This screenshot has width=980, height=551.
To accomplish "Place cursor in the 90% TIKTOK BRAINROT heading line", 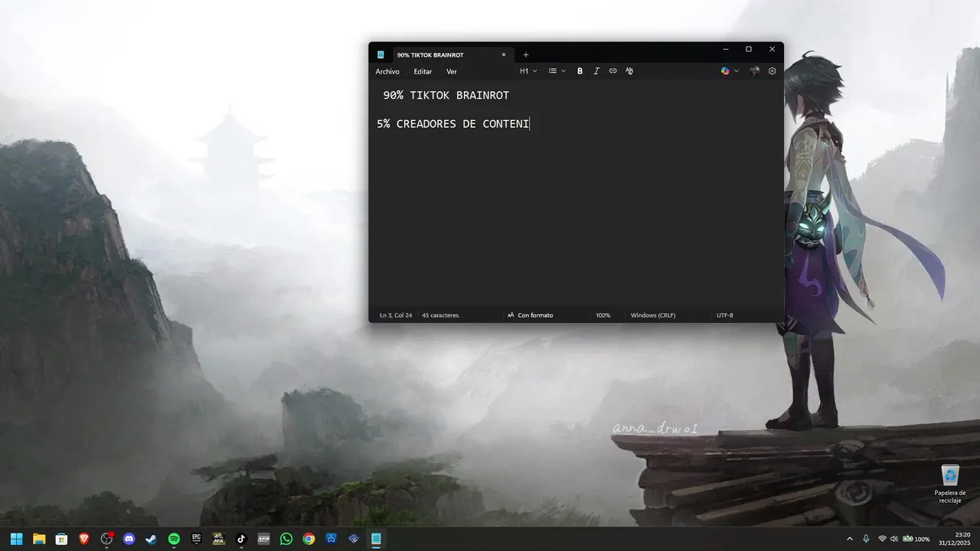I will (446, 96).
